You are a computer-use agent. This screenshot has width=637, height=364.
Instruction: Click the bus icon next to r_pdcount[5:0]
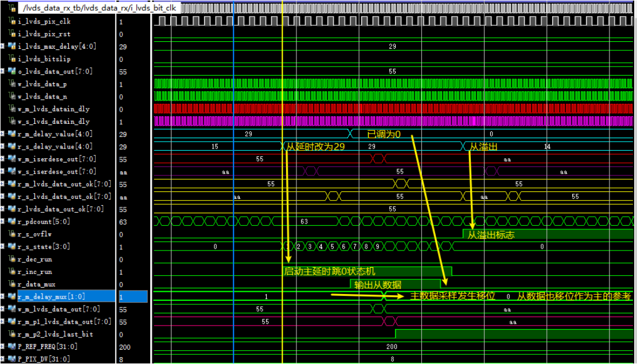pyautogui.click(x=11, y=222)
